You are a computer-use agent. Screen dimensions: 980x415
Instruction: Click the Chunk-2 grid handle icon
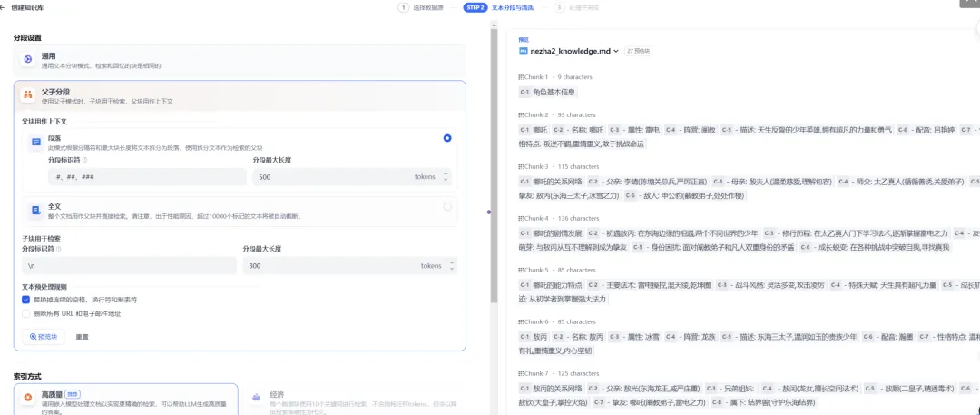pyautogui.click(x=521, y=114)
